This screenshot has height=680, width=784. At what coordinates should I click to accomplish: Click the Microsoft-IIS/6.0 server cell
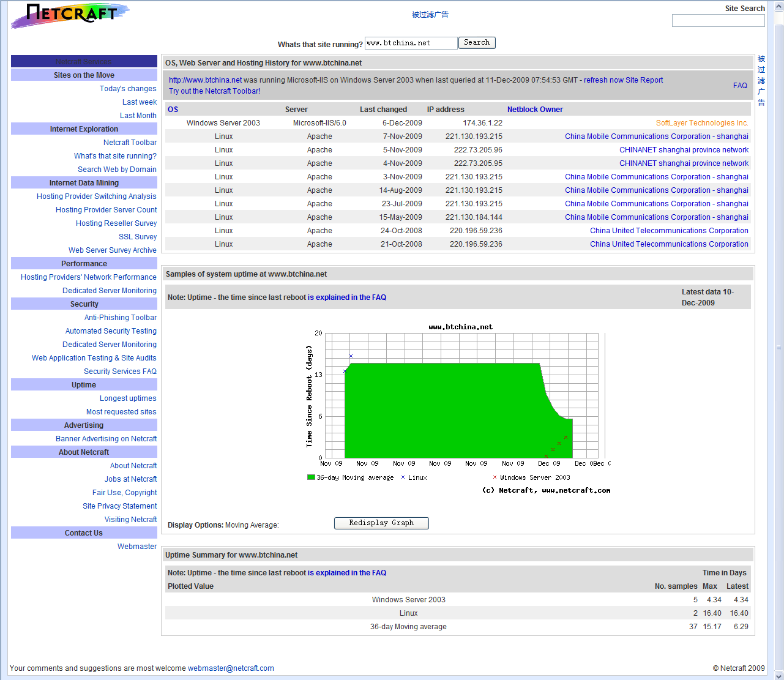319,123
